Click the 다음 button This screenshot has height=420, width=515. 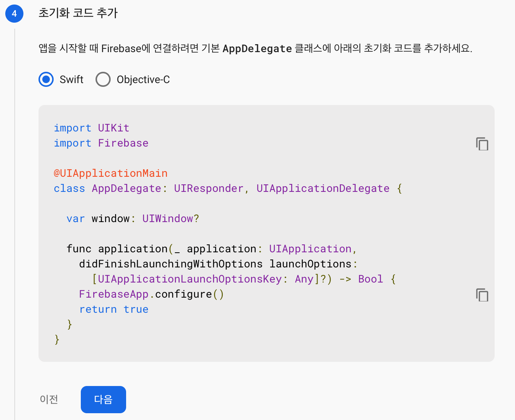[103, 400]
